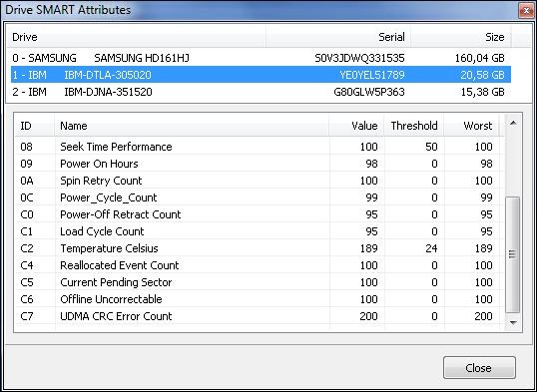Click serial number S0V3JDWQ331535
This screenshot has width=537, height=392.
point(359,58)
